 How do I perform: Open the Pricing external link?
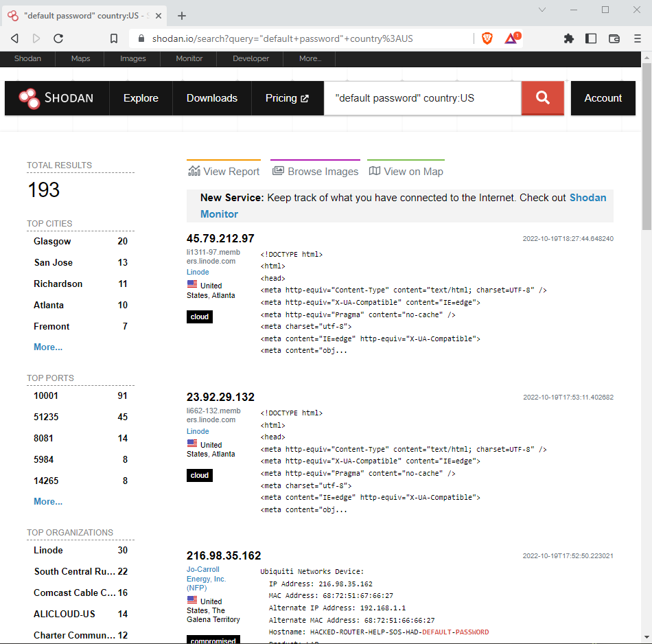pos(288,98)
